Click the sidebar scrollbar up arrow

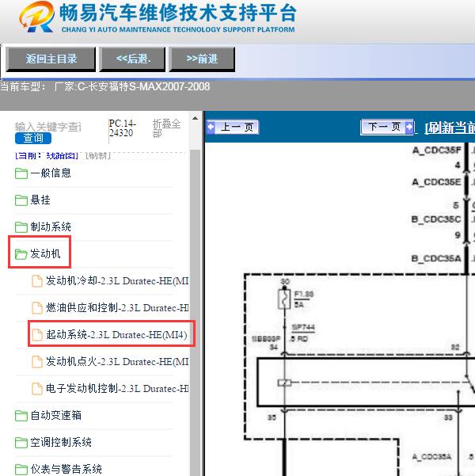pyautogui.click(x=196, y=118)
